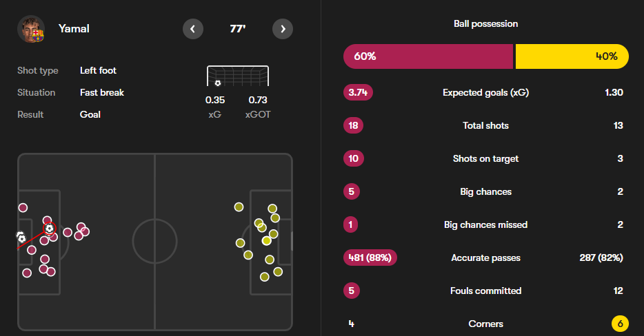This screenshot has width=644, height=336.
Task: Click the ball icon in goal diagram
Action: pyautogui.click(x=218, y=83)
